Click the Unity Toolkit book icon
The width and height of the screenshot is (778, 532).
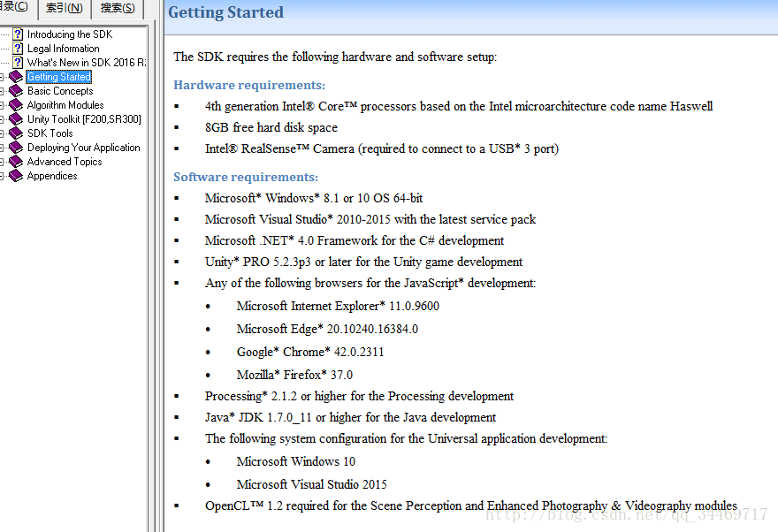tap(16, 119)
